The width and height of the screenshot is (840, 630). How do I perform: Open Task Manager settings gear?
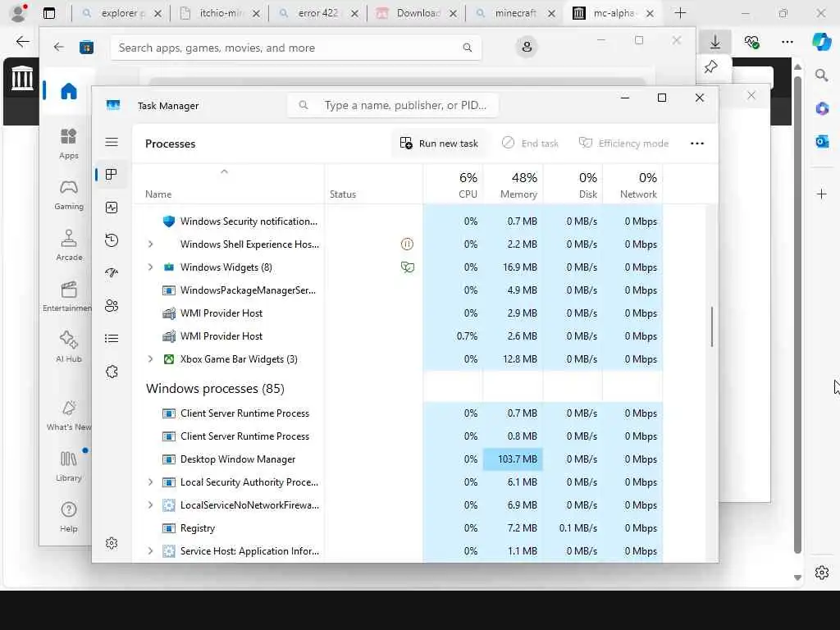tap(112, 543)
